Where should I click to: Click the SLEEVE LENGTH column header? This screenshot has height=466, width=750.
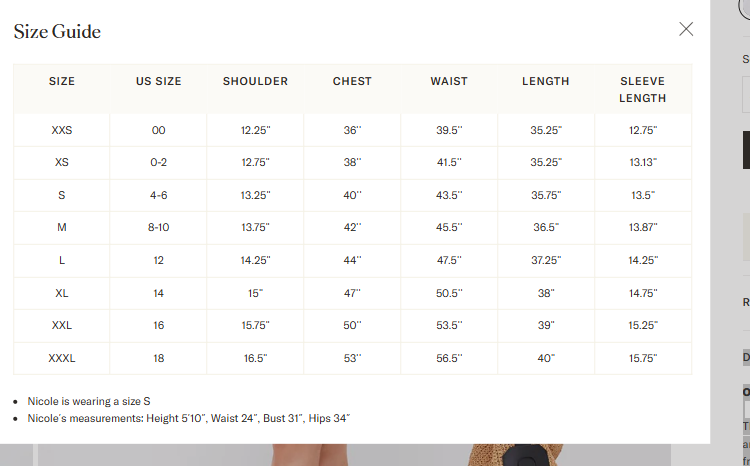click(x=642, y=90)
